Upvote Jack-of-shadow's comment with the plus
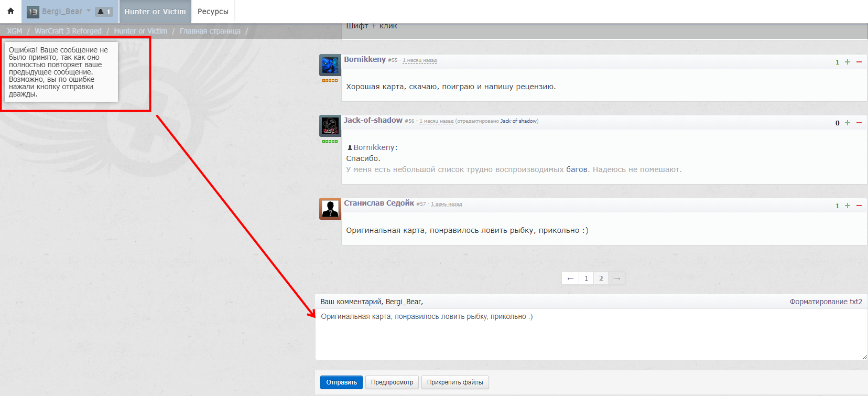Image resolution: width=868 pixels, height=396 pixels. click(x=848, y=123)
